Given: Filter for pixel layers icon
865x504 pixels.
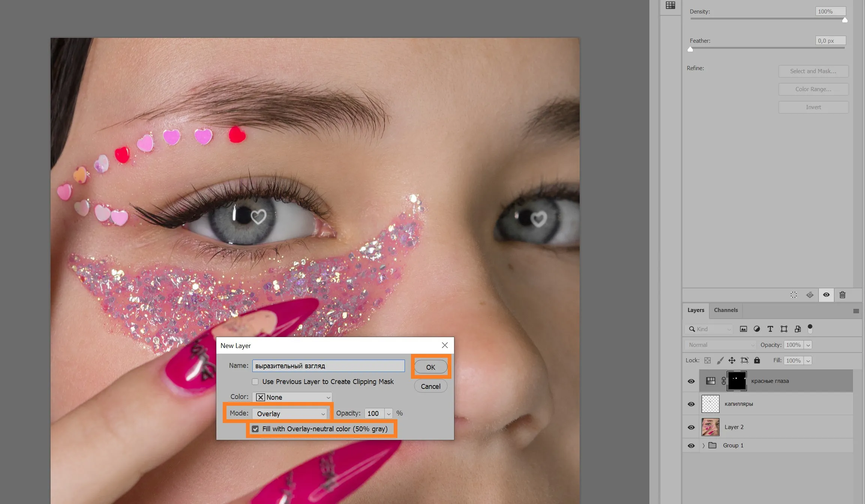Looking at the screenshot, I should [743, 329].
